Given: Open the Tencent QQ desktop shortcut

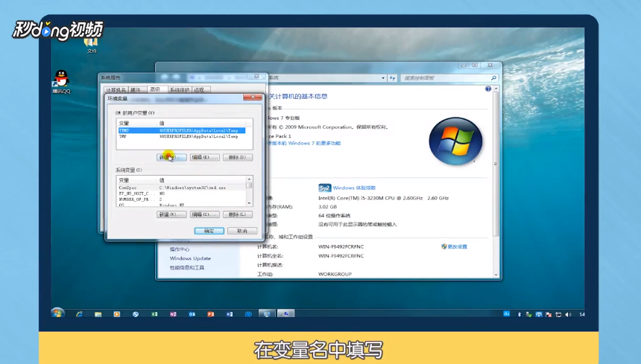Looking at the screenshot, I should click(61, 82).
